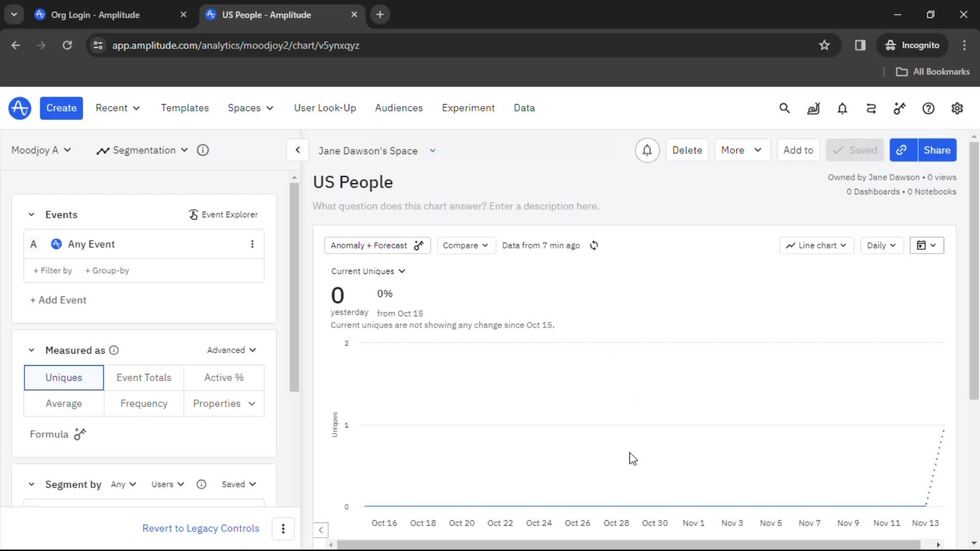Open the browser tab search chevron
The image size is (980, 551).
[14, 14]
